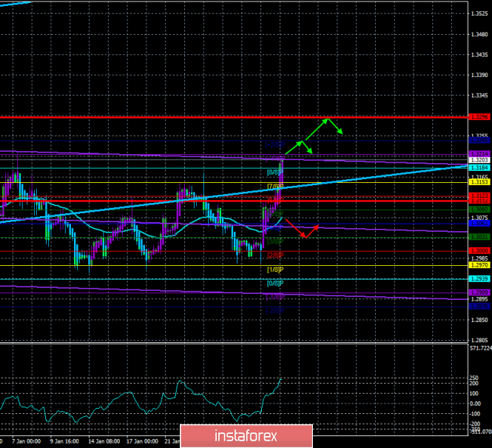Image resolution: width=492 pixels, height=448 pixels.
Task: Select the green 1.3092 price label
Action: 479,210
